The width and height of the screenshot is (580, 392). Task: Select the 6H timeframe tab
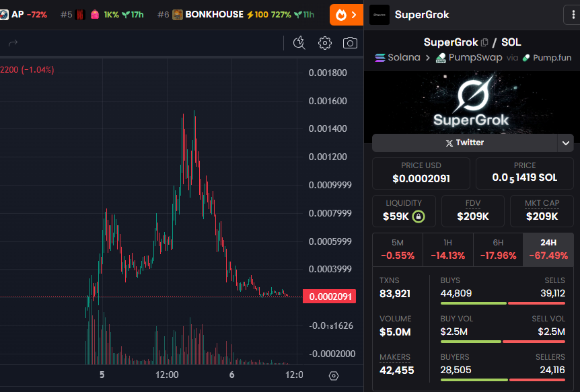click(499, 249)
